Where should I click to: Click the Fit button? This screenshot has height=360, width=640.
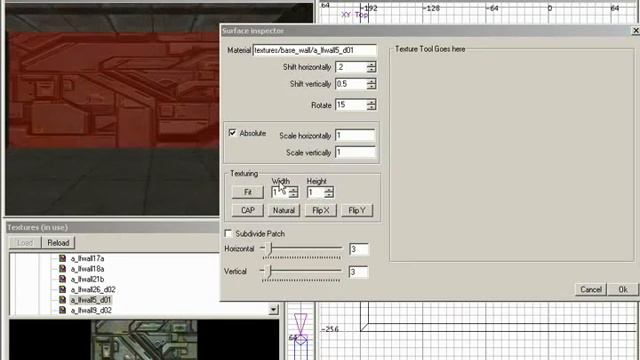(x=248, y=192)
